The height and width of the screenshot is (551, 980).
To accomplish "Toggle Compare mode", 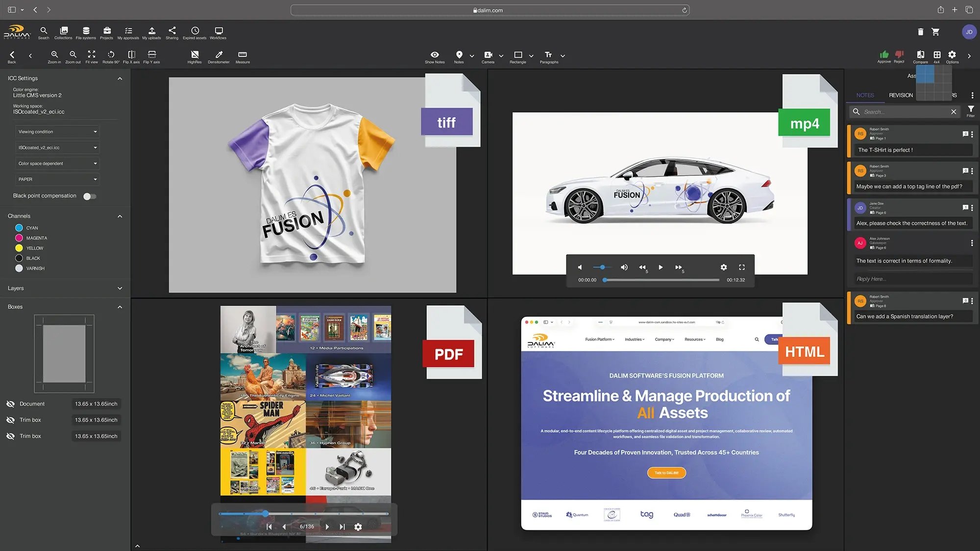I will point(921,57).
